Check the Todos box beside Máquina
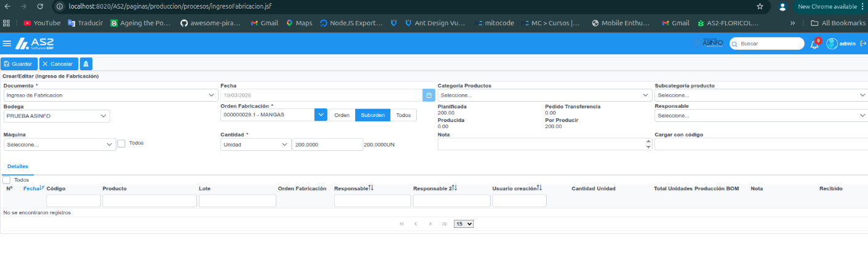The image size is (868, 271). click(x=121, y=144)
